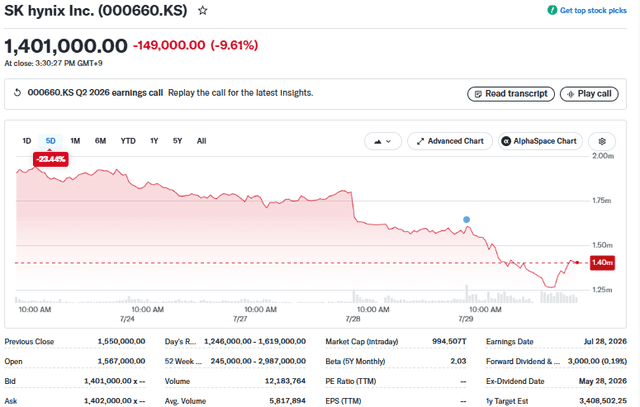The image size is (640, 407).
Task: Click the 7/28 date label on chart axis
Action: pos(353,319)
